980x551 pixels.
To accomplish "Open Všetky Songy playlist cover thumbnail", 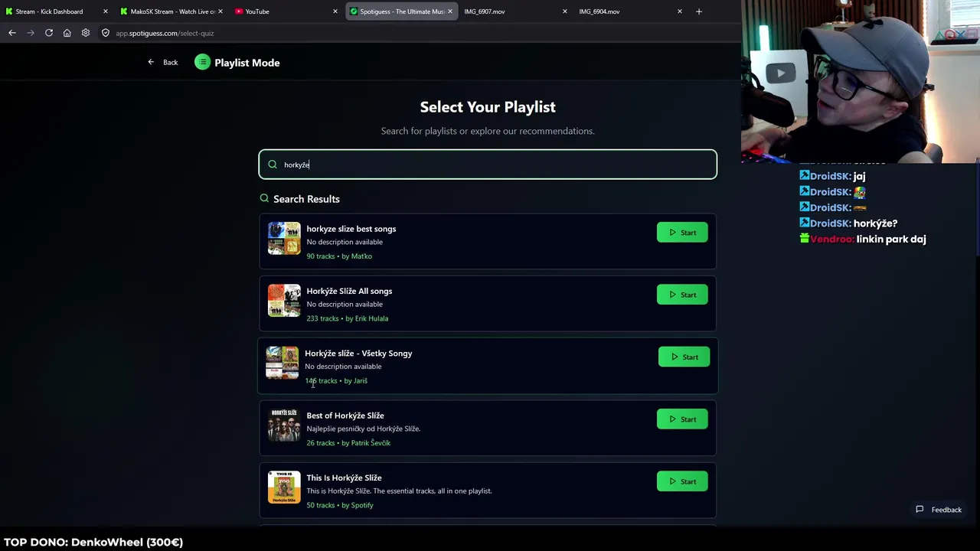I will (x=283, y=363).
